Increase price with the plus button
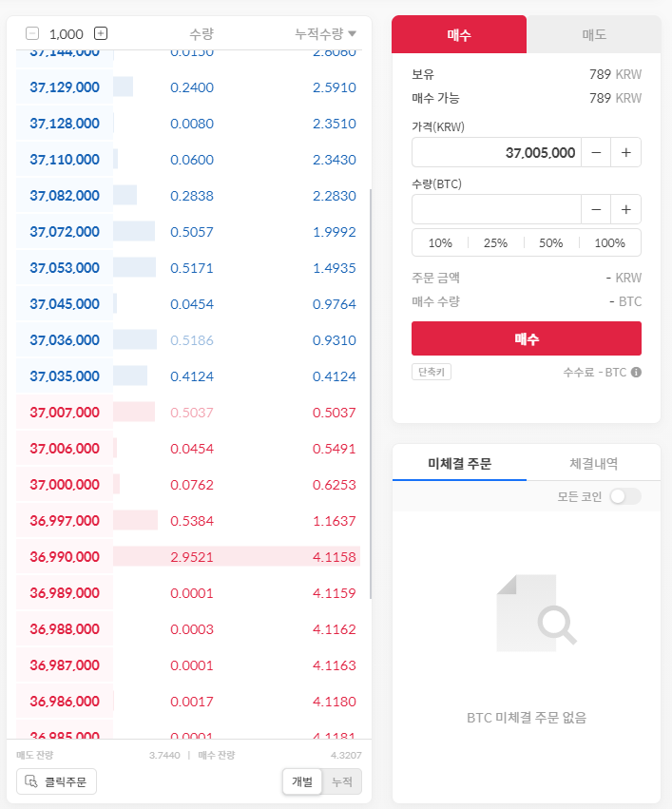Image resolution: width=672 pixels, height=809 pixels. [626, 152]
